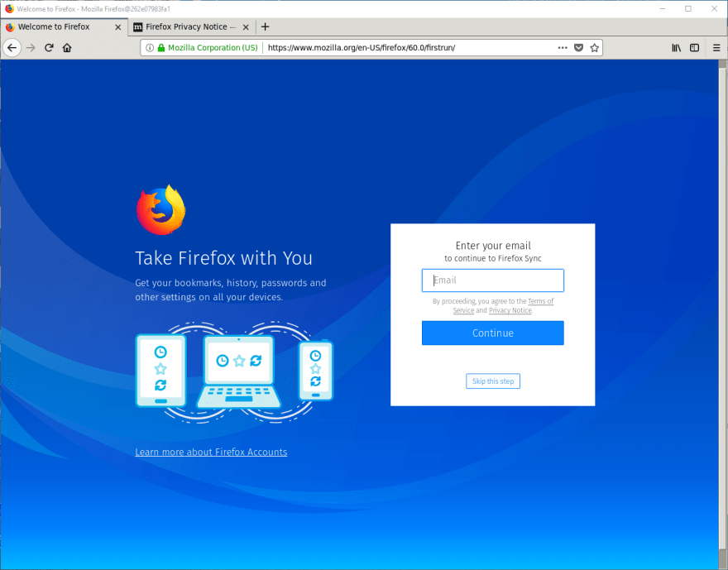Minimize the Firefox window
Image resolution: width=728 pixels, height=570 pixels.
pyautogui.click(x=663, y=9)
